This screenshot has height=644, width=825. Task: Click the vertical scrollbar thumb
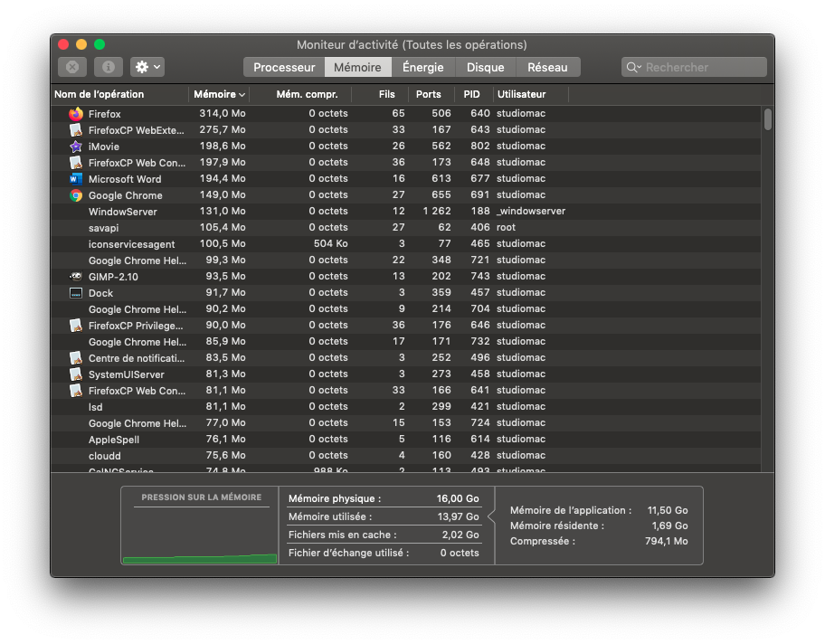[768, 118]
